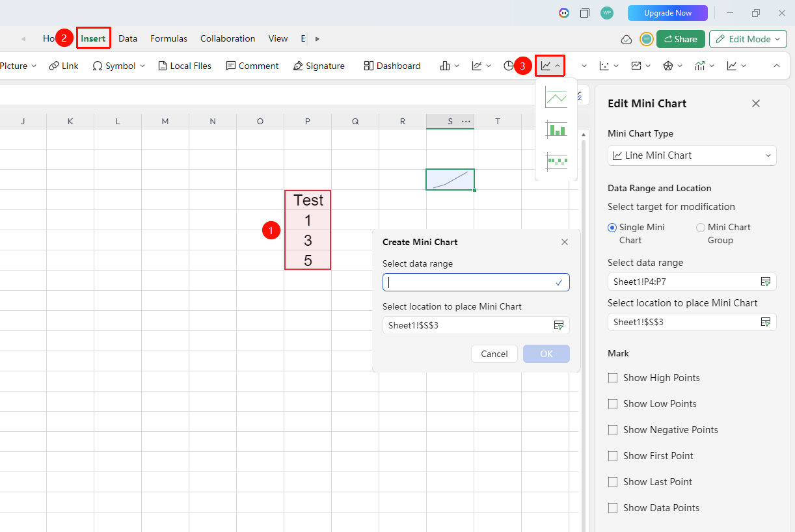Choose the line mini chart option
Image resolution: width=795 pixels, height=532 pixels.
tap(556, 98)
